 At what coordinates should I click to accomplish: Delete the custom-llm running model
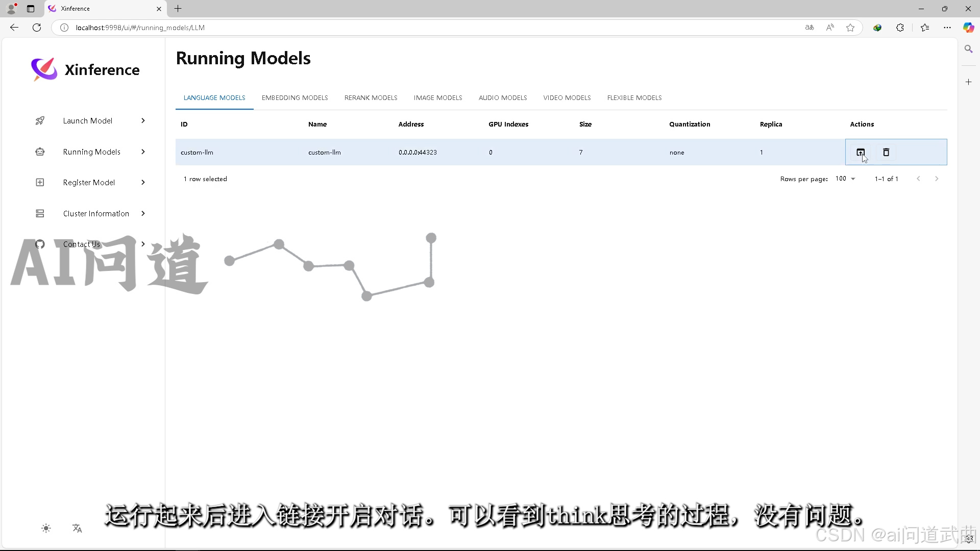[886, 152]
